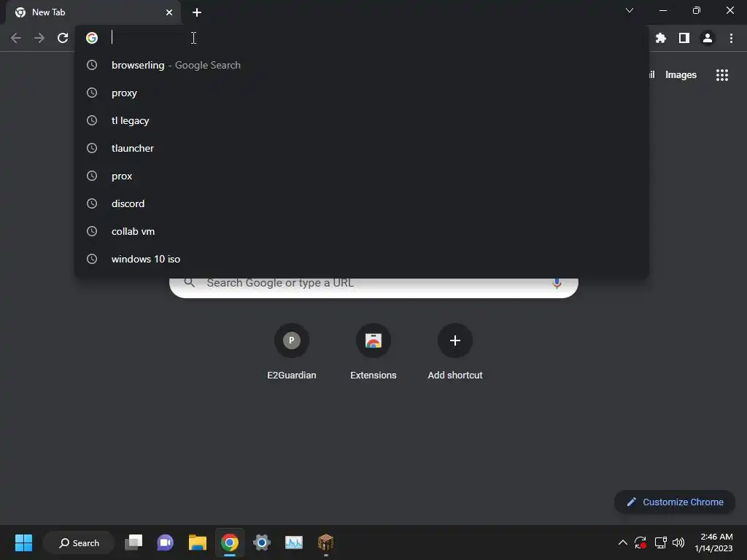
Task: Open the Minecraft block taskbar icon
Action: 326,542
